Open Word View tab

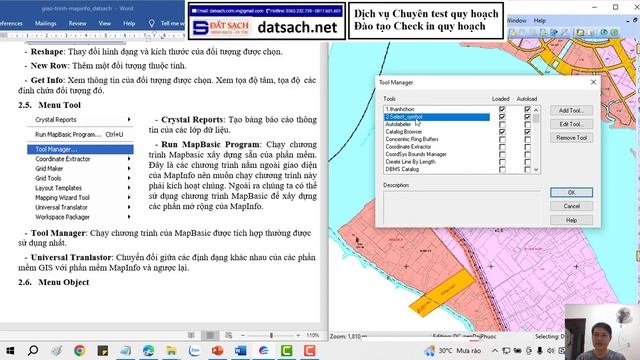[x=104, y=23]
